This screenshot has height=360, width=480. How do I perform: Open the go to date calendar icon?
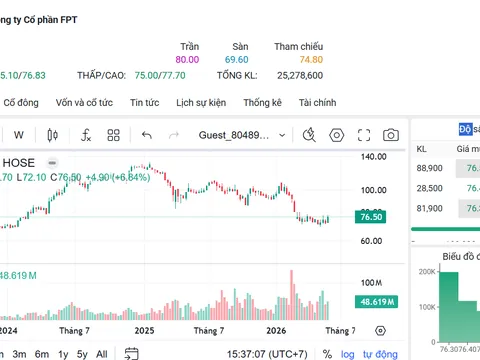click(131, 354)
